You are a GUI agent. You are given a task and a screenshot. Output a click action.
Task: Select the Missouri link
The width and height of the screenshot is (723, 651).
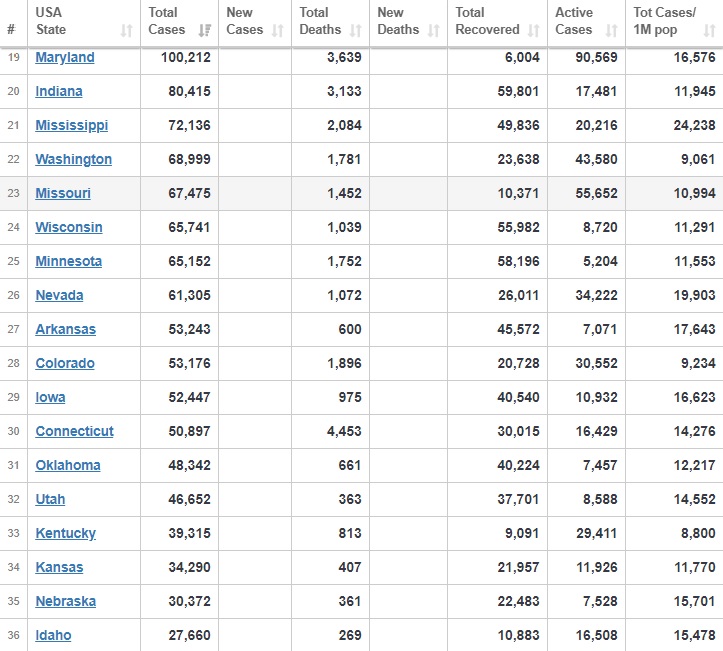63,194
